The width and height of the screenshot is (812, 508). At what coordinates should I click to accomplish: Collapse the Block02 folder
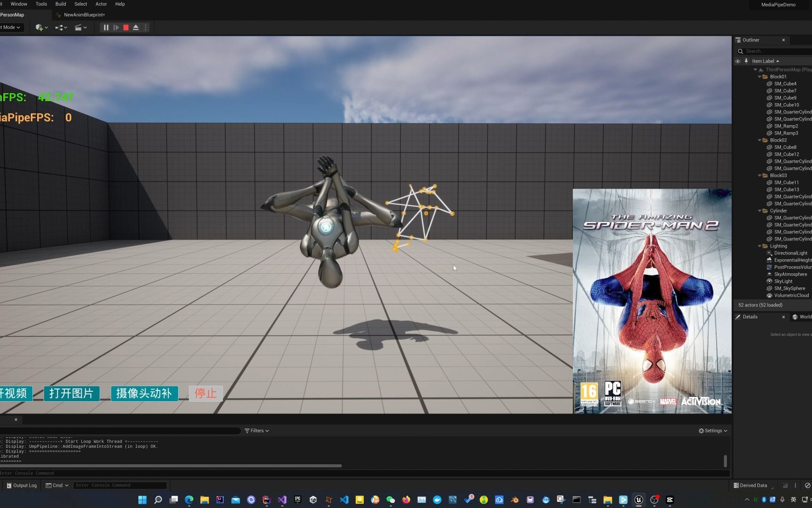[759, 140]
